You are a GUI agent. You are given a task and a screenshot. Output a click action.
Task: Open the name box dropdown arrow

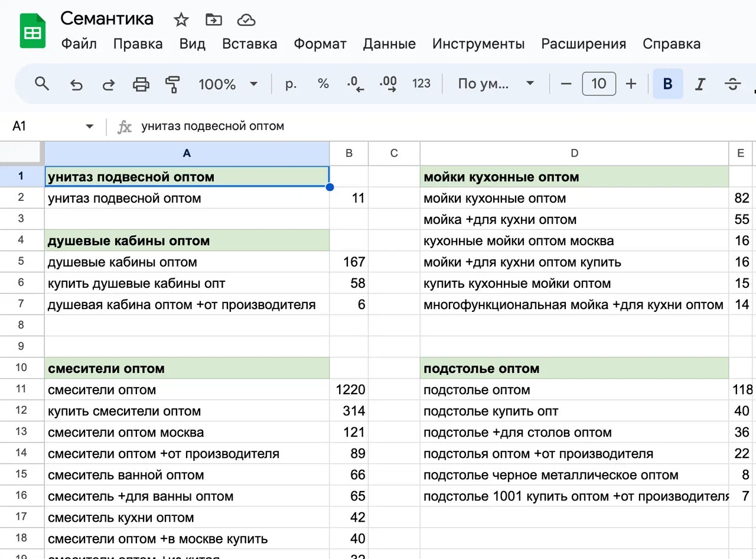coord(90,126)
